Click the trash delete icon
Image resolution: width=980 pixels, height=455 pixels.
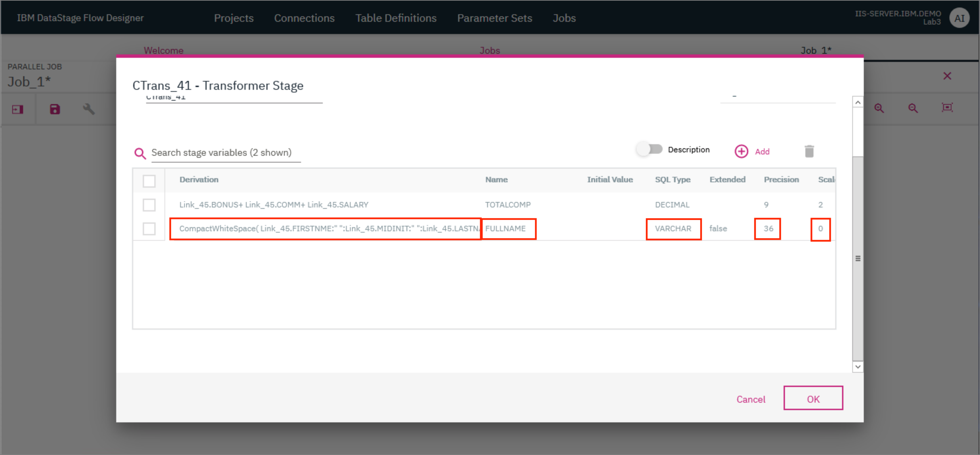point(809,151)
